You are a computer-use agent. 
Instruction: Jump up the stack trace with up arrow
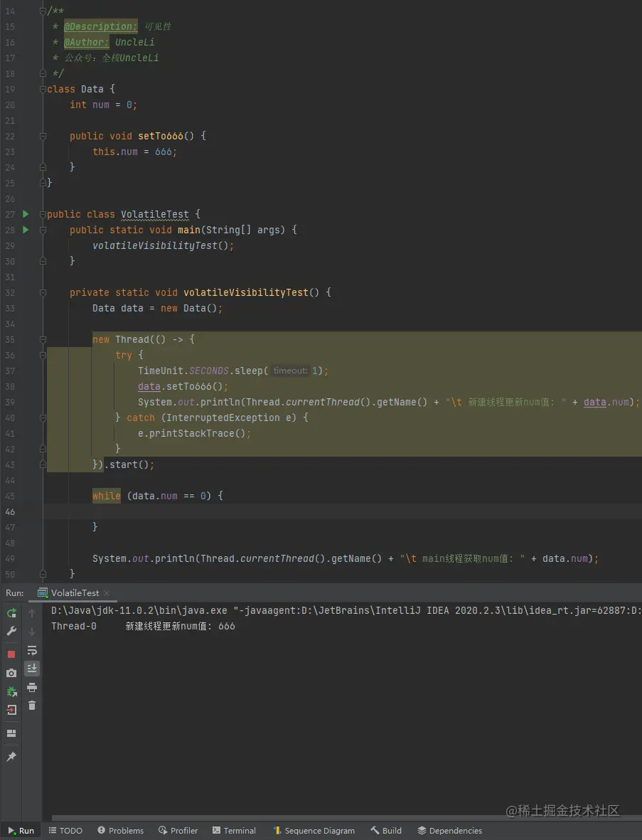point(32,613)
